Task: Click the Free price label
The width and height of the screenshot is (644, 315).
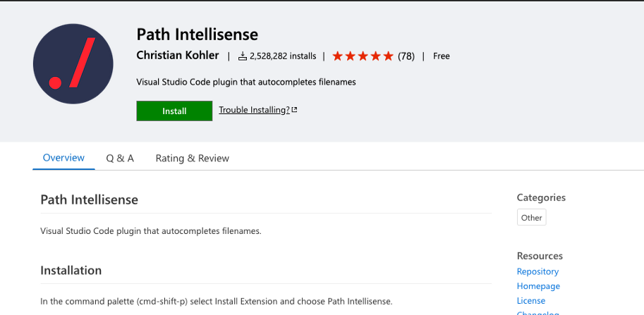Action: pos(442,56)
